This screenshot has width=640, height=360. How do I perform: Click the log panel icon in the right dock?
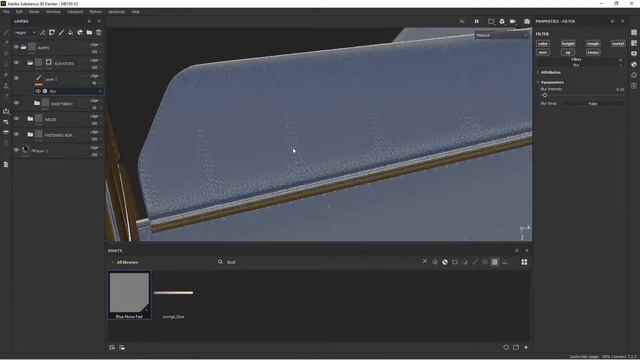coord(634,86)
